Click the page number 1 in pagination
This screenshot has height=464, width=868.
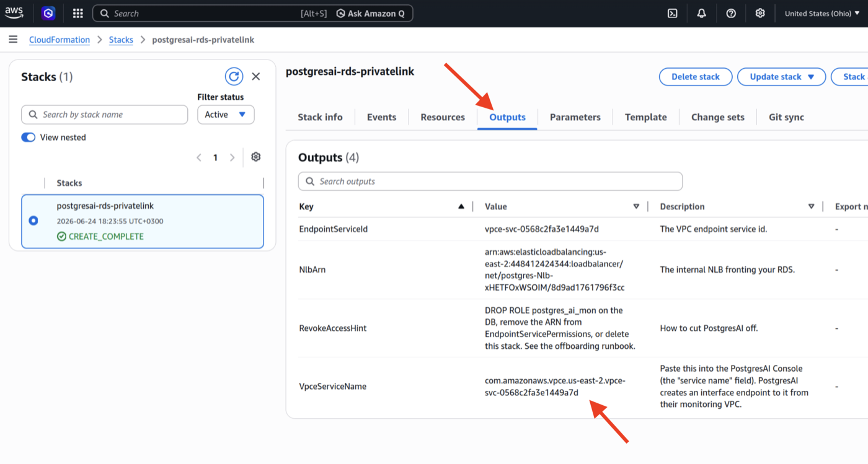click(216, 157)
